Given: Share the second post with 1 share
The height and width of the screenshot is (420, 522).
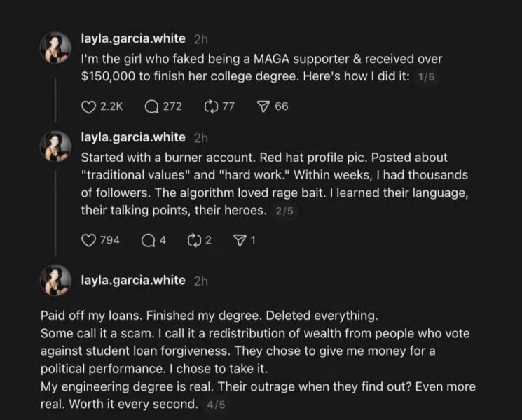Looking at the screenshot, I should (x=238, y=240).
